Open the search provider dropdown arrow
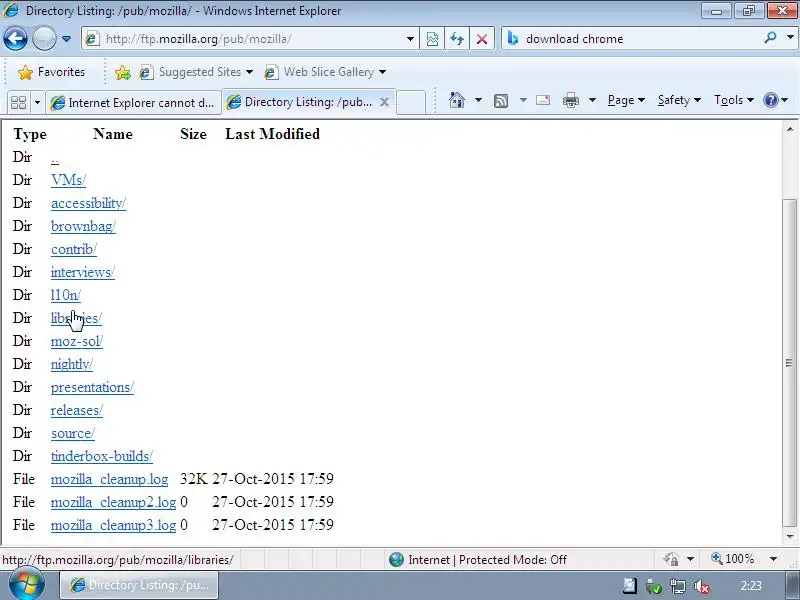 (790, 38)
